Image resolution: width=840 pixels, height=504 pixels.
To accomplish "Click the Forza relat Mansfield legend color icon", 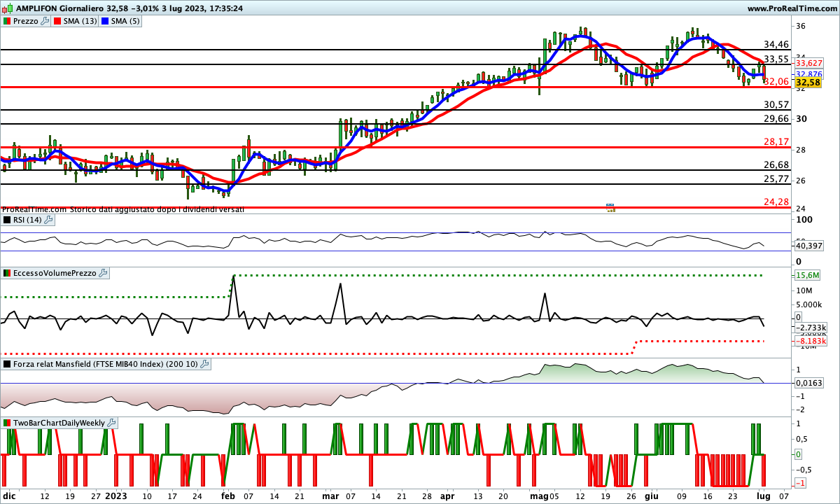I will [8, 364].
